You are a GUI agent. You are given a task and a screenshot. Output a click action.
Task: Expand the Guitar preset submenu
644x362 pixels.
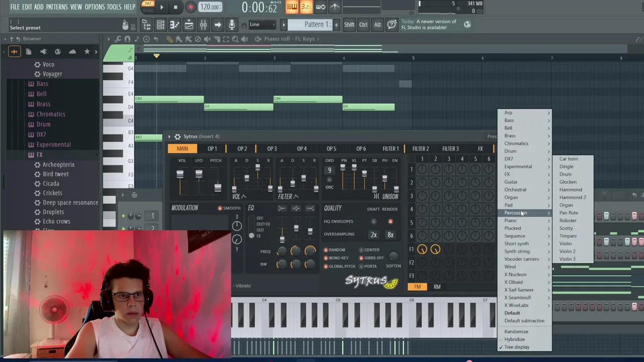pos(525,182)
